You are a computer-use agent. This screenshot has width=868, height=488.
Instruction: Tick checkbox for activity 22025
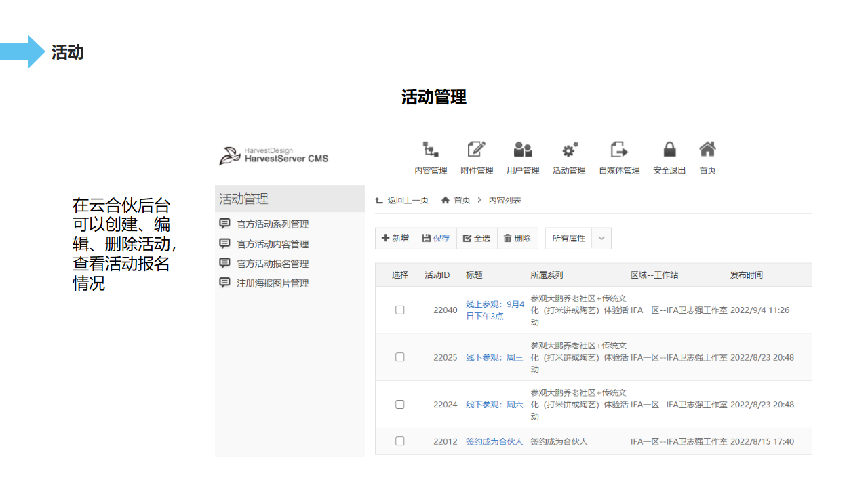(400, 357)
